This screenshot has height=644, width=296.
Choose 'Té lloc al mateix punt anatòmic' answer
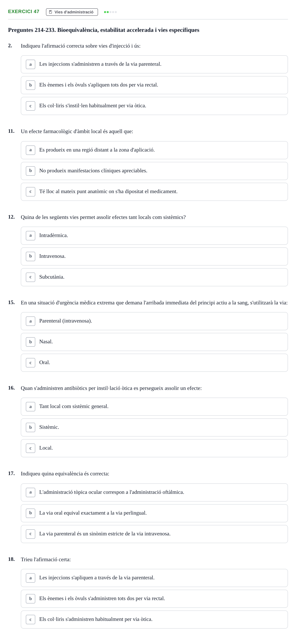point(154,191)
